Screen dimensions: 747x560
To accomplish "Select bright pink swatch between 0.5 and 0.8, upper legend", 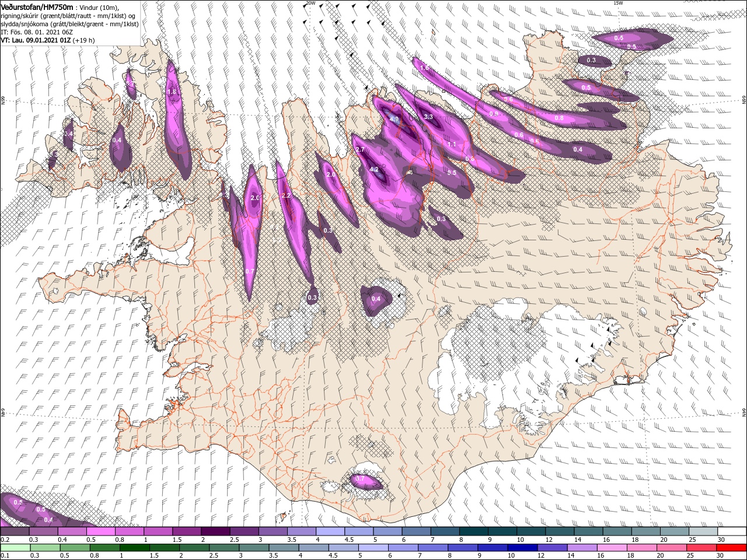I will coord(100,531).
